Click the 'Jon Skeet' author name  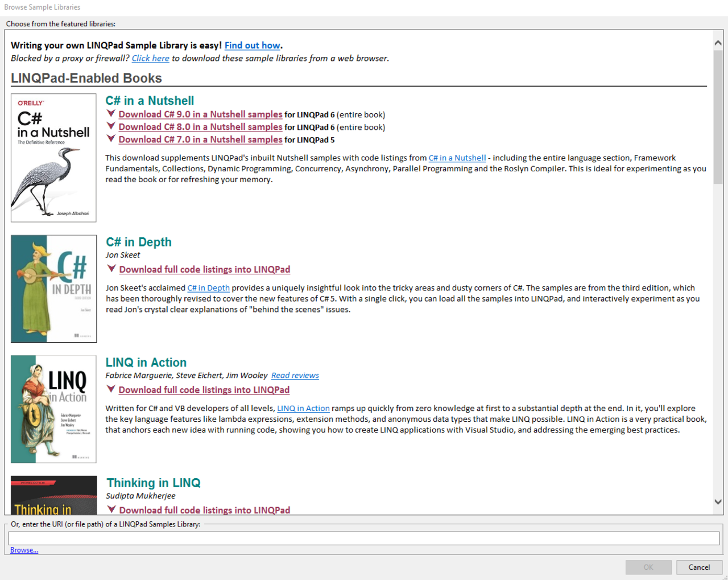point(123,255)
